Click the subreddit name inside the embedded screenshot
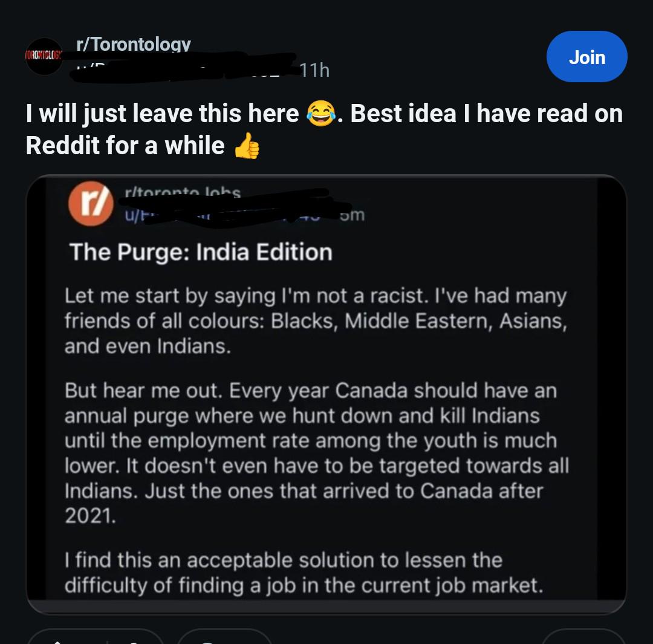 (x=182, y=192)
